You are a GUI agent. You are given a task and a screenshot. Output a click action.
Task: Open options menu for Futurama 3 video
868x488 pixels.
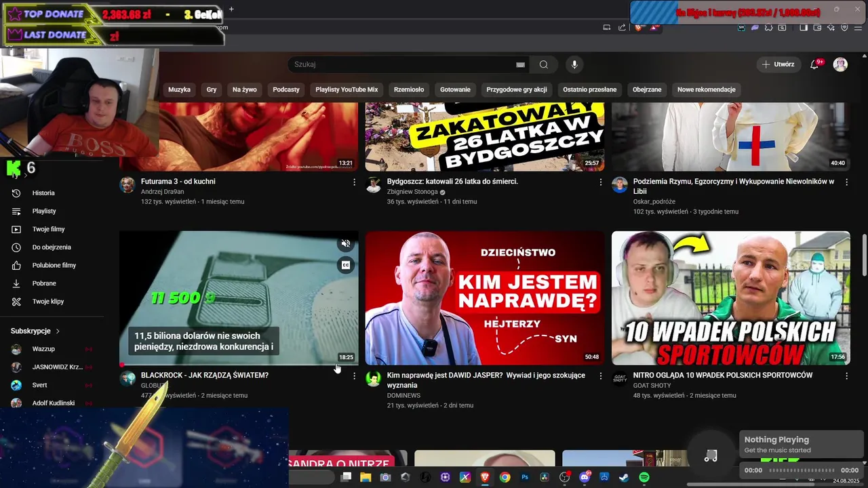[x=354, y=182]
